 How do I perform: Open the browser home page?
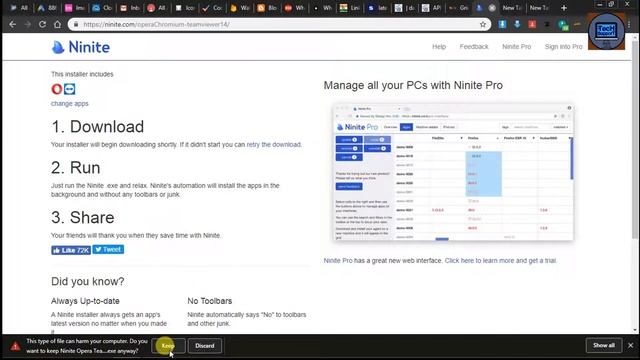(57, 24)
